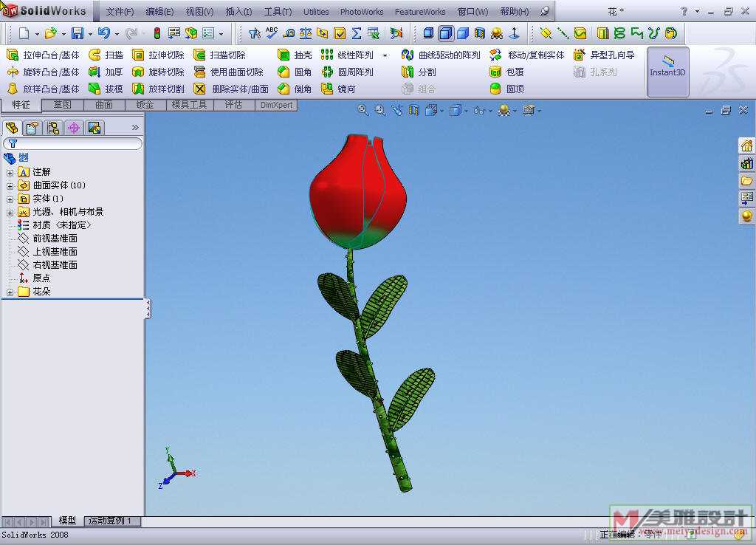Toggle the section view icon in viewport toolbar

pos(413,111)
